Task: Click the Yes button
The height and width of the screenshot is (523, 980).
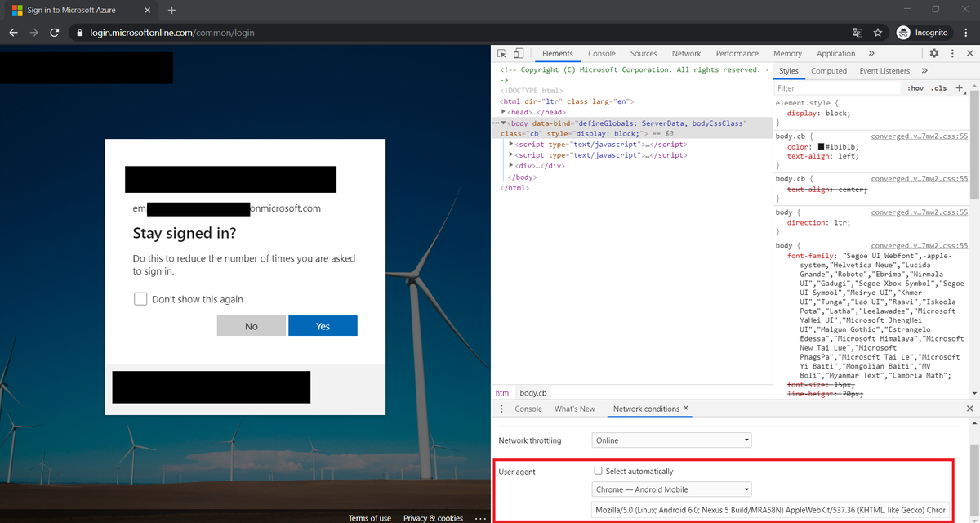Action: click(x=323, y=326)
